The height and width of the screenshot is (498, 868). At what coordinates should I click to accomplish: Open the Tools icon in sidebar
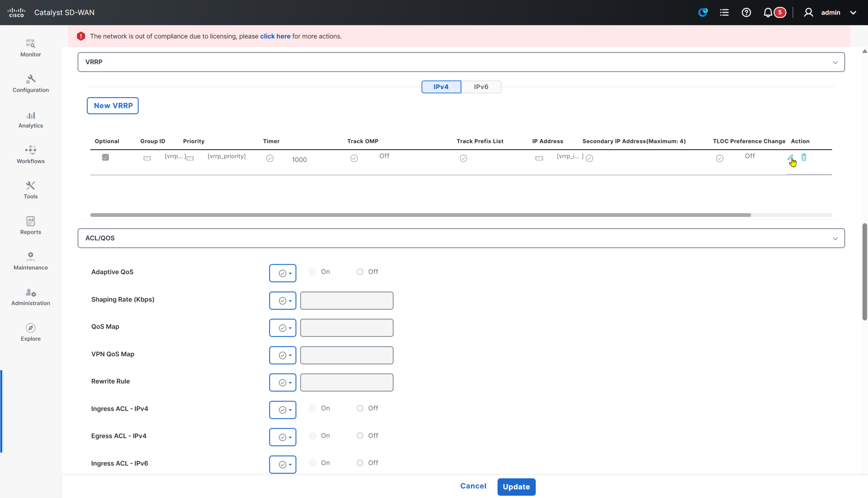[31, 185]
